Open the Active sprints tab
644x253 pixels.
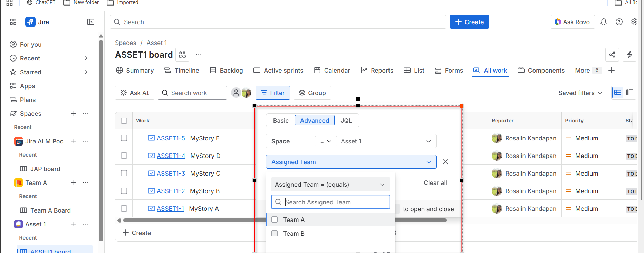(278, 70)
